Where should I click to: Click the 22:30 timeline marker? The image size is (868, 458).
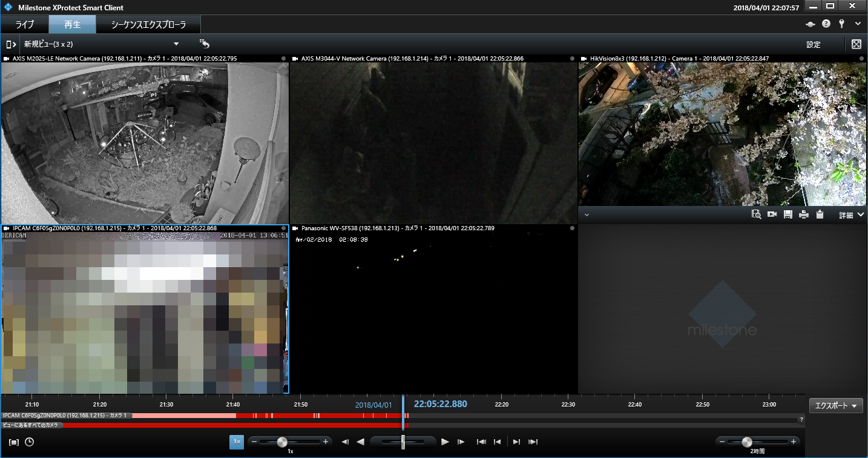568,404
